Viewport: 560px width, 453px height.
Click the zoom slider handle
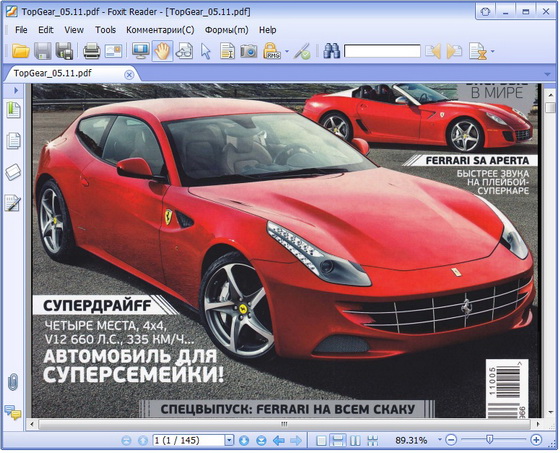[x=490, y=439]
